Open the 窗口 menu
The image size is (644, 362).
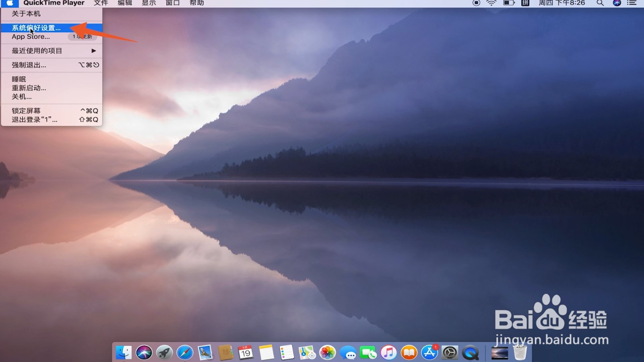coord(173,3)
